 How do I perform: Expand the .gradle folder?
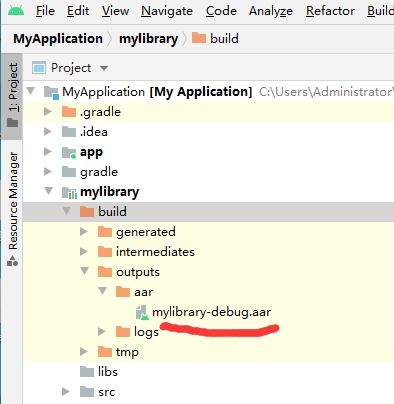[48, 112]
